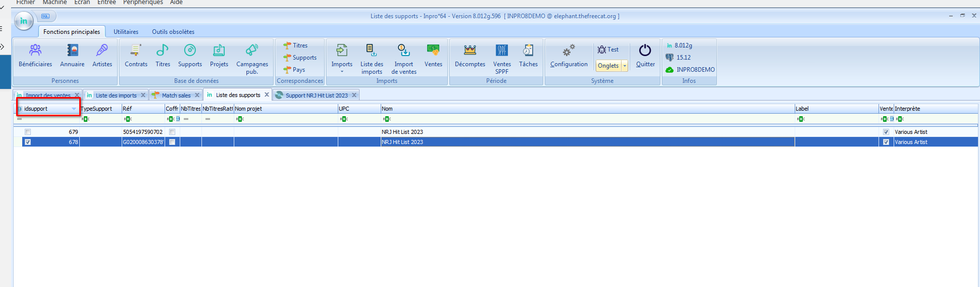Switch to the Match sales tab
Screen dimensions: 980x287
tap(176, 95)
